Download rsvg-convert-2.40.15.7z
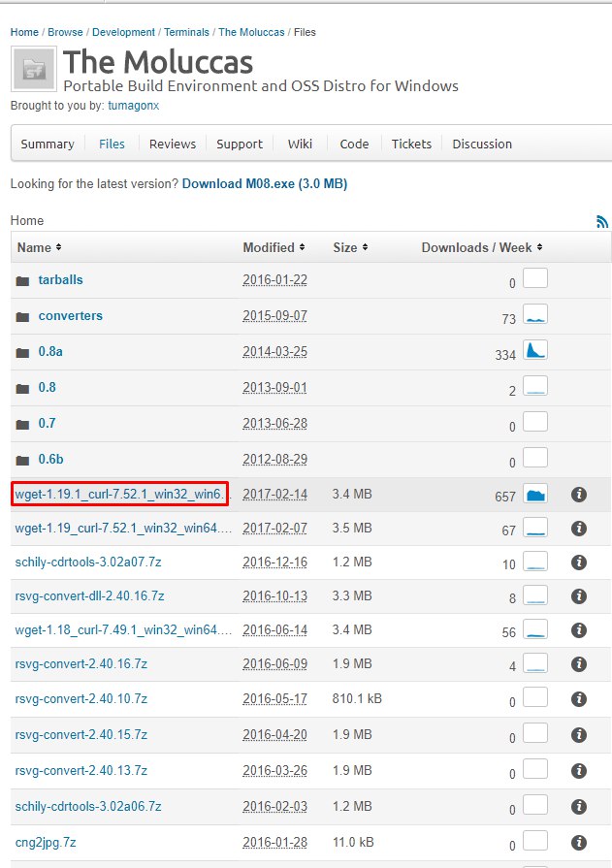 tap(81, 734)
